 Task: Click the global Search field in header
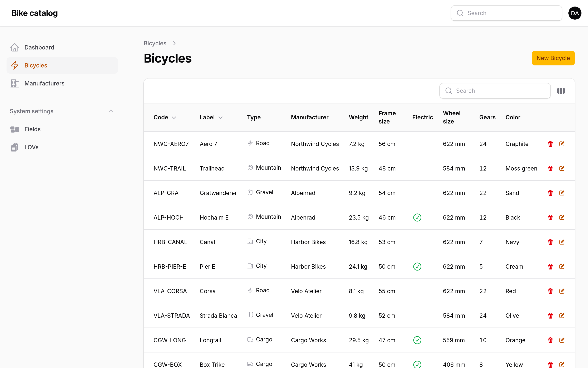[506, 13]
